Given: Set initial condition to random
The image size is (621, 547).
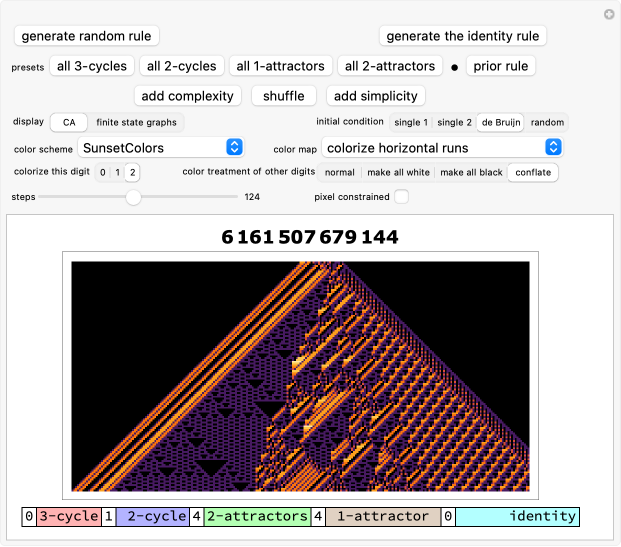Looking at the screenshot, I should 547,122.
